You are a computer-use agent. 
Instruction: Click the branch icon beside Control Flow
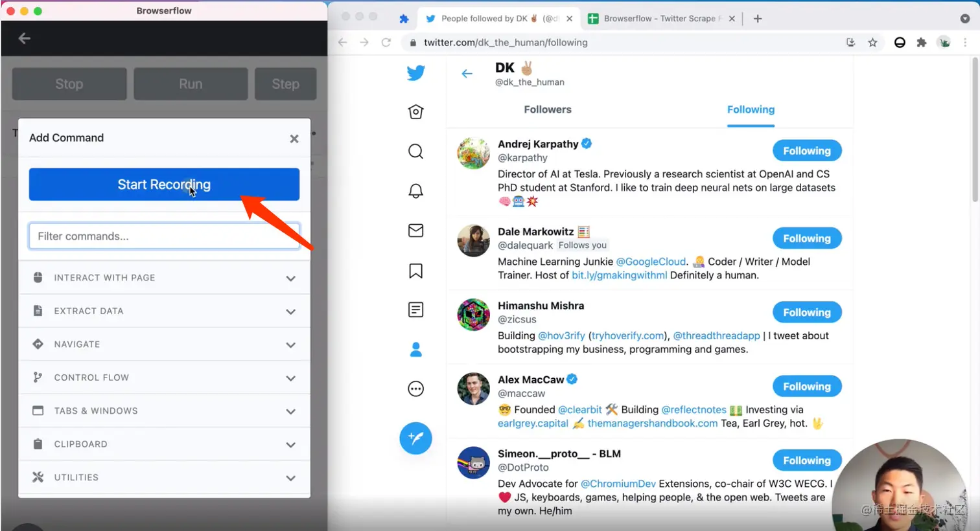pos(38,377)
